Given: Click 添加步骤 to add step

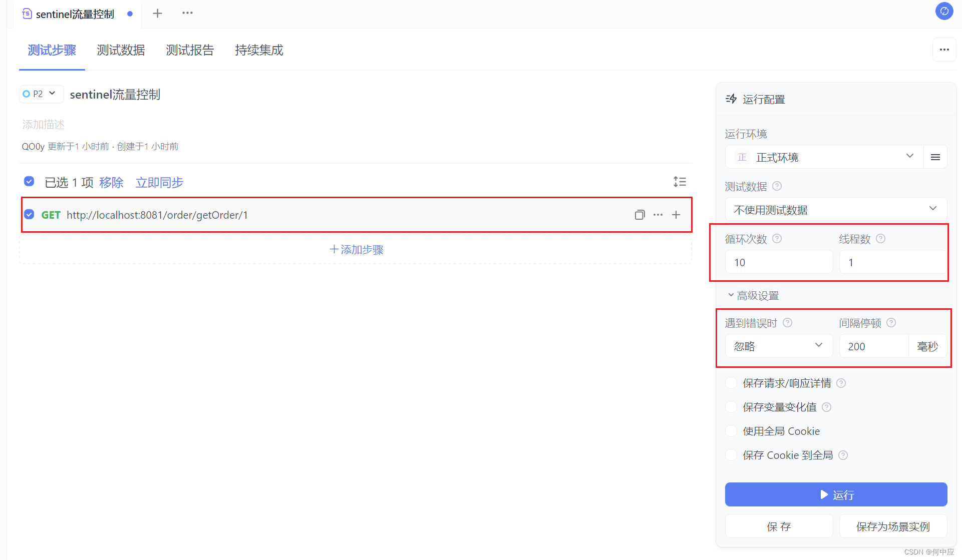Looking at the screenshot, I should [x=357, y=250].
